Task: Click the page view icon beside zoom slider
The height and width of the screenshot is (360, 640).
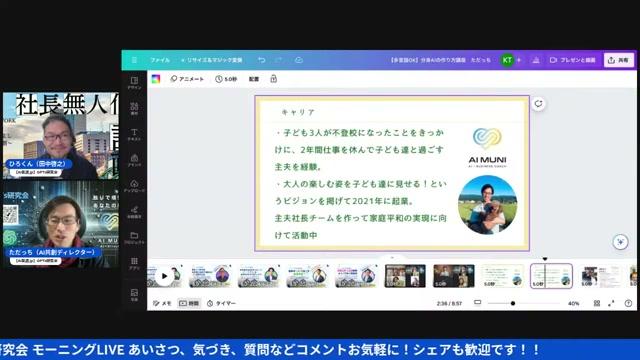Action: (478, 303)
